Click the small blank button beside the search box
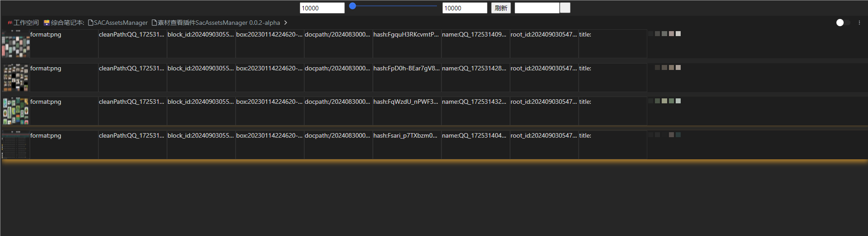The width and height of the screenshot is (868, 236). tap(565, 8)
